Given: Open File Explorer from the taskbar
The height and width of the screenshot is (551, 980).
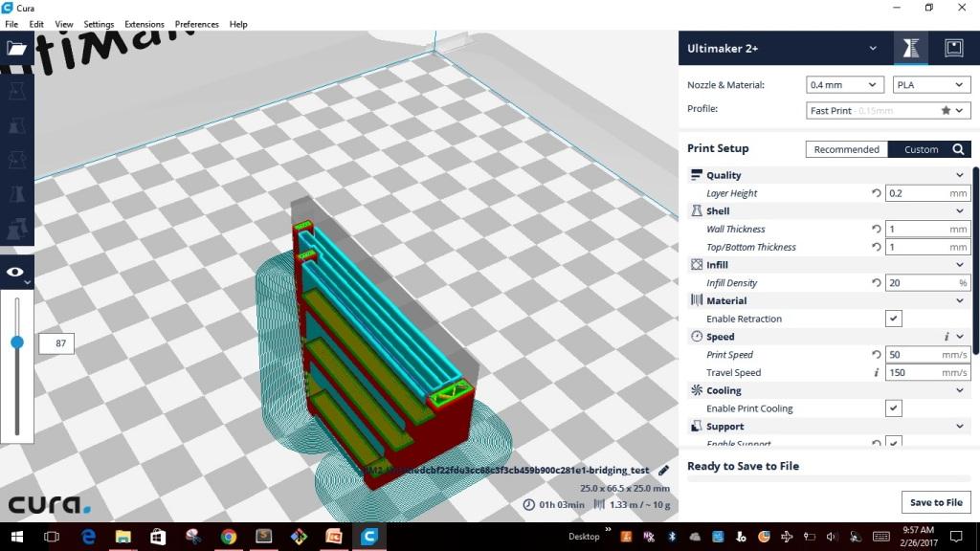Looking at the screenshot, I should coord(123,537).
